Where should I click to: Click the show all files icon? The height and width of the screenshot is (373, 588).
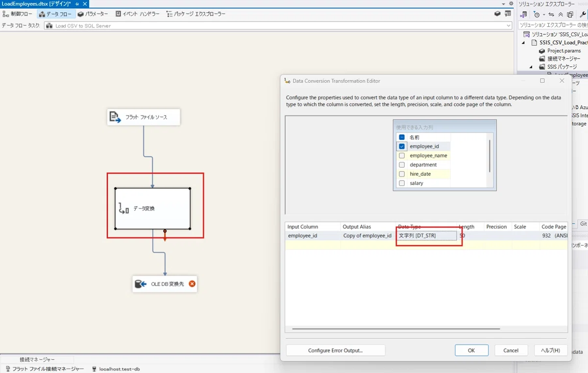pos(570,15)
